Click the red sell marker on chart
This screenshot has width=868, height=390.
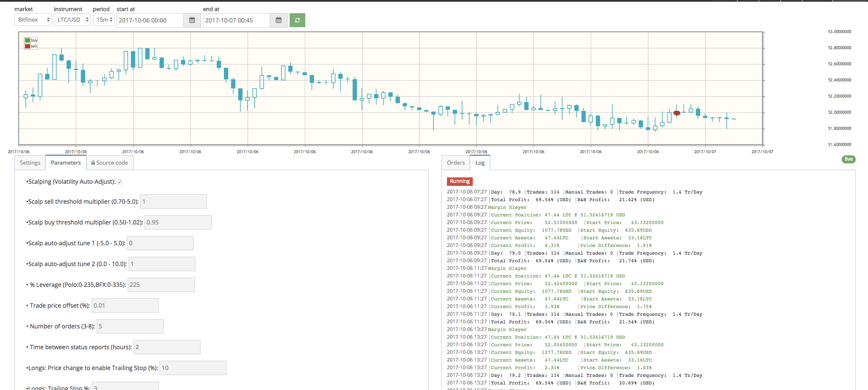coord(677,113)
